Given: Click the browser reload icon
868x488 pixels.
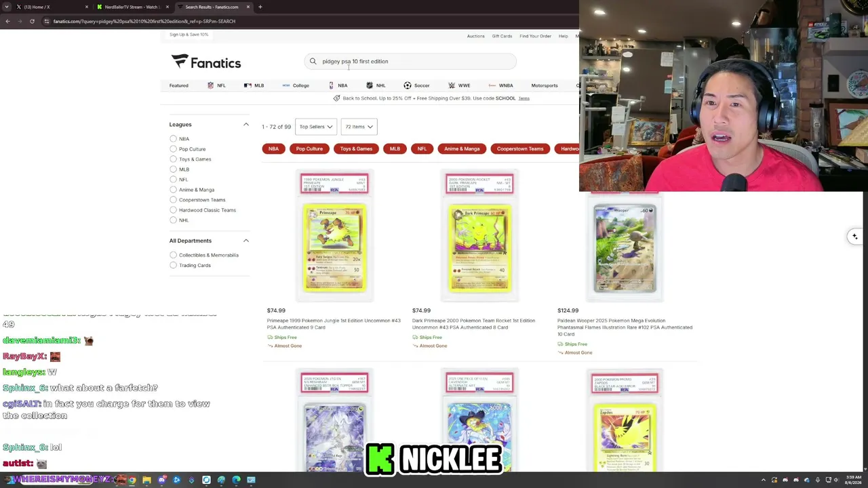Looking at the screenshot, I should pyautogui.click(x=32, y=21).
